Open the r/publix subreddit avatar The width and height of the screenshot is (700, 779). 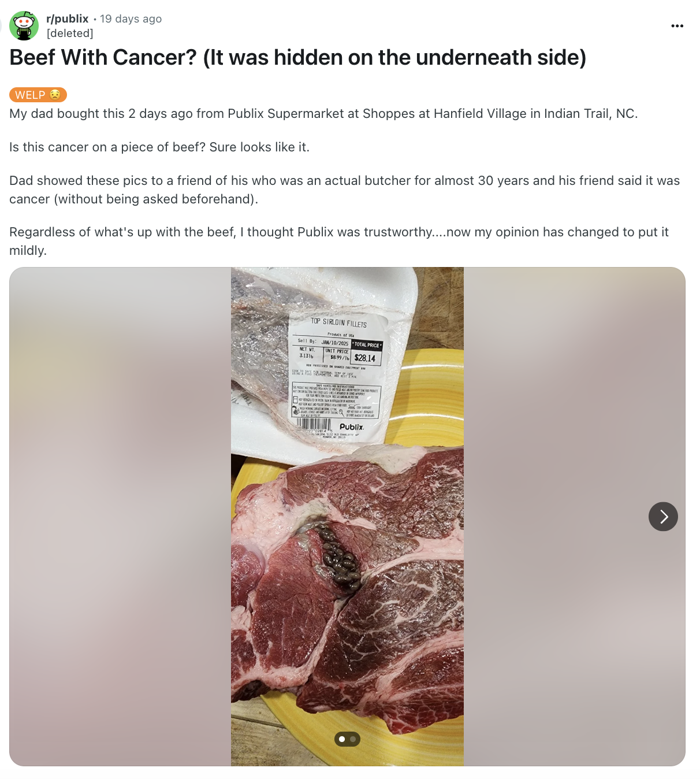24,25
